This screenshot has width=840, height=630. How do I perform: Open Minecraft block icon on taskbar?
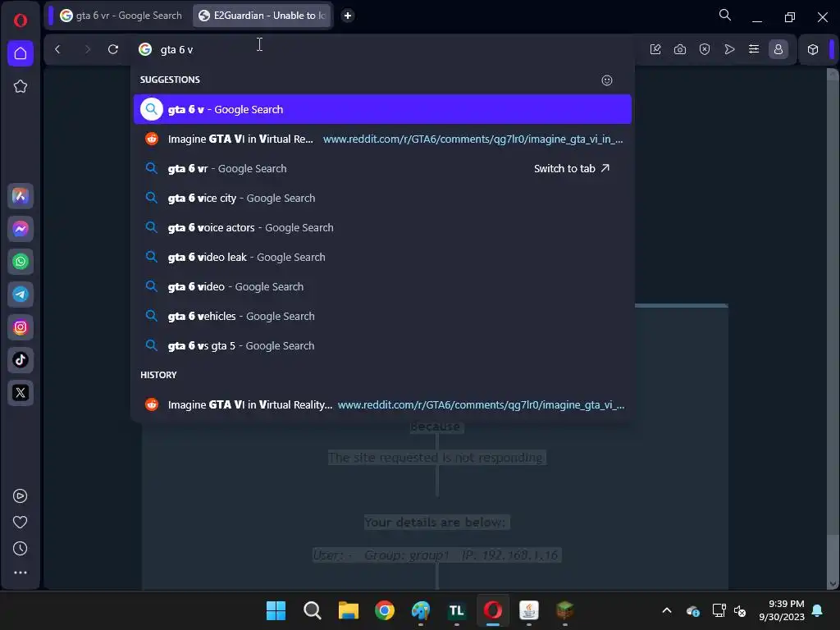(564, 610)
